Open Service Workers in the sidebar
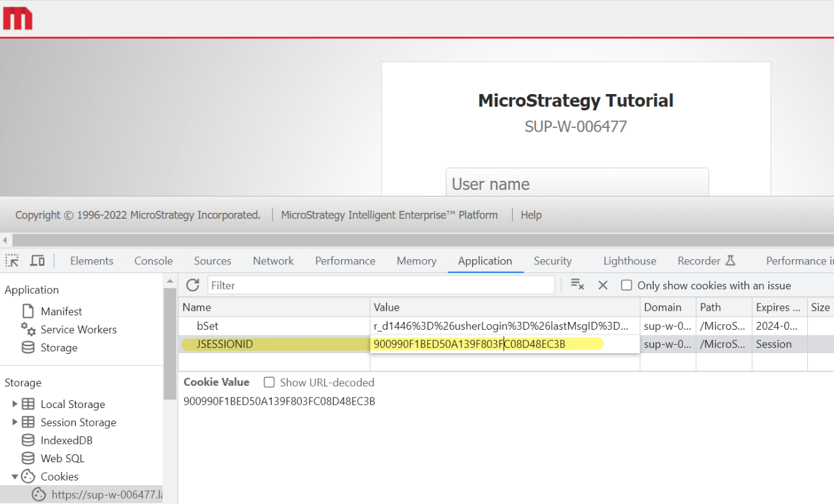Screen dimensions: 834x504 (x=78, y=330)
